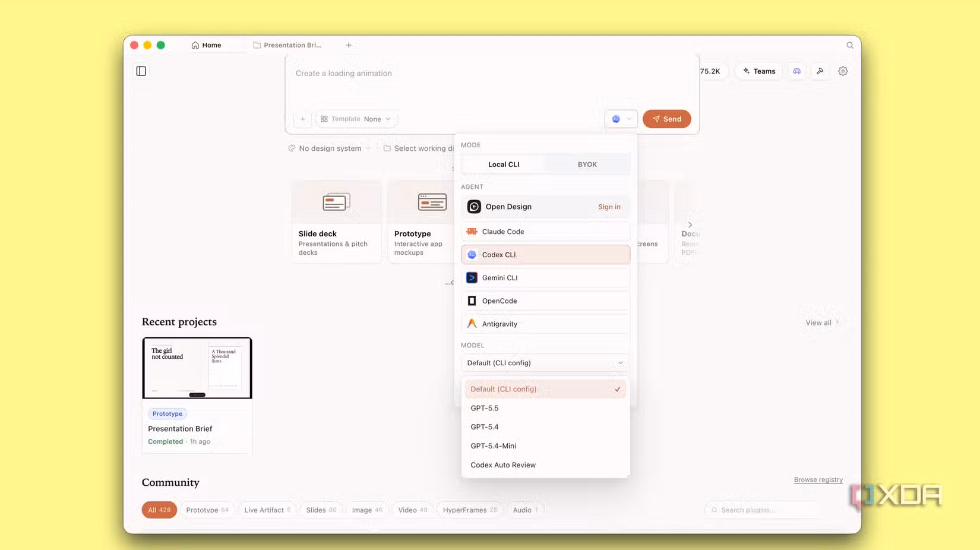Filter community by All 428

pyautogui.click(x=159, y=510)
